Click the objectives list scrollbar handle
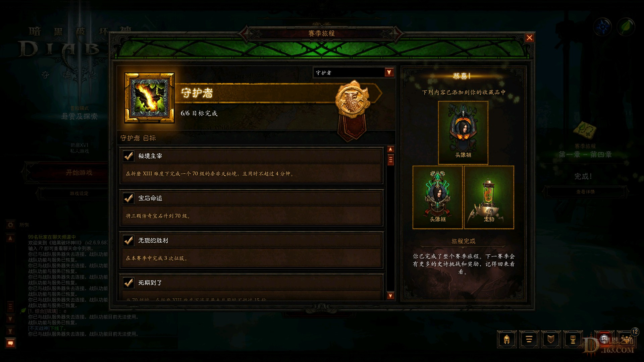Image resolution: width=644 pixels, height=362 pixels. tap(390, 160)
